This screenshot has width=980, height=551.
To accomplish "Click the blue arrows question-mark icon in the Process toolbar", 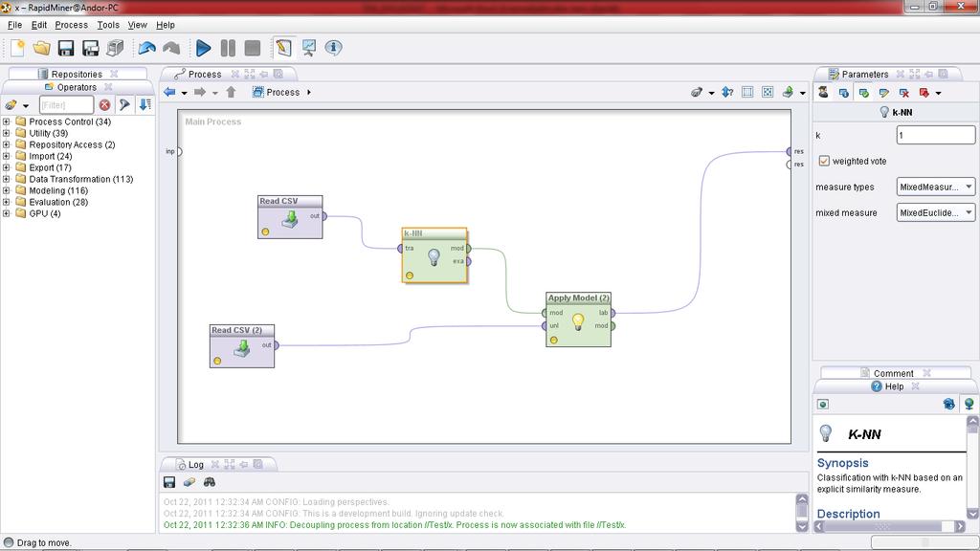I will [x=727, y=93].
